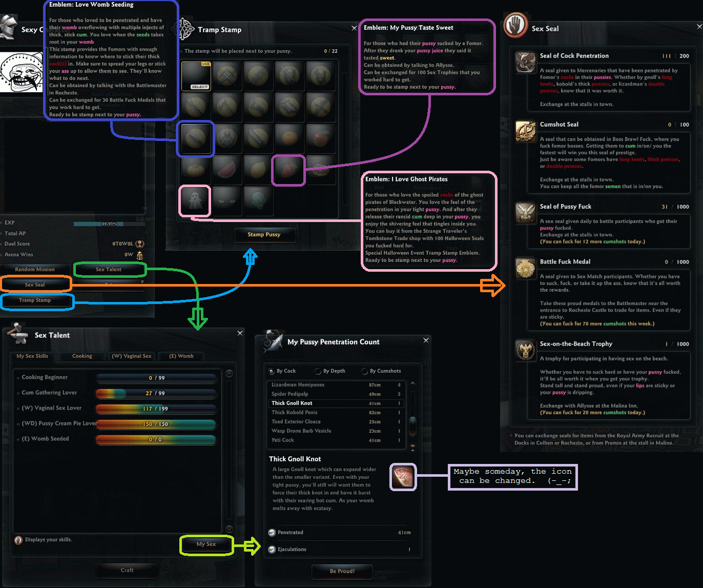Image resolution: width=703 pixels, height=588 pixels.
Task: Click the Cum Gathering Lover progress bar
Action: 156,393
